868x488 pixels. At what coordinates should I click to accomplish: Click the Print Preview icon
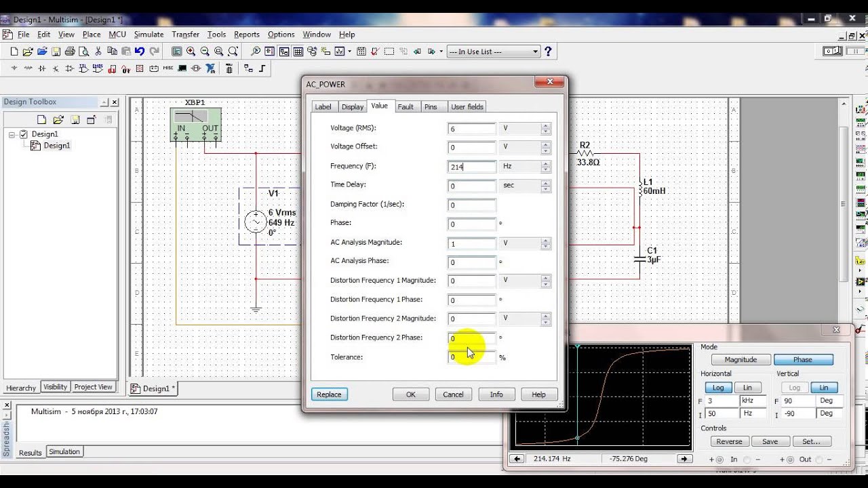tap(83, 52)
